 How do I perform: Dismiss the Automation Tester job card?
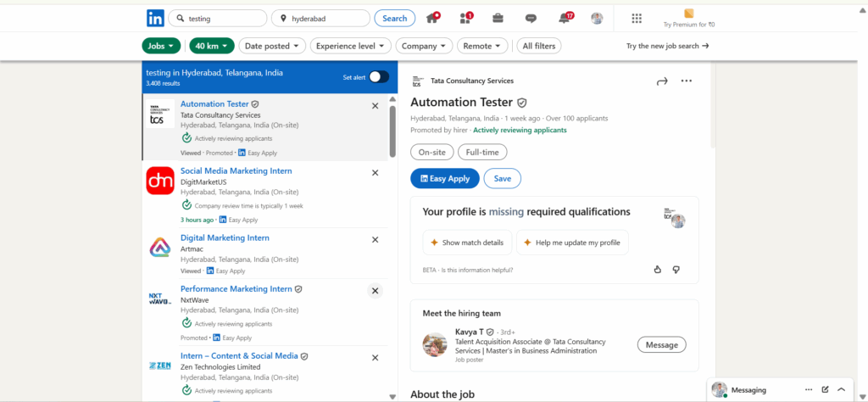(375, 106)
